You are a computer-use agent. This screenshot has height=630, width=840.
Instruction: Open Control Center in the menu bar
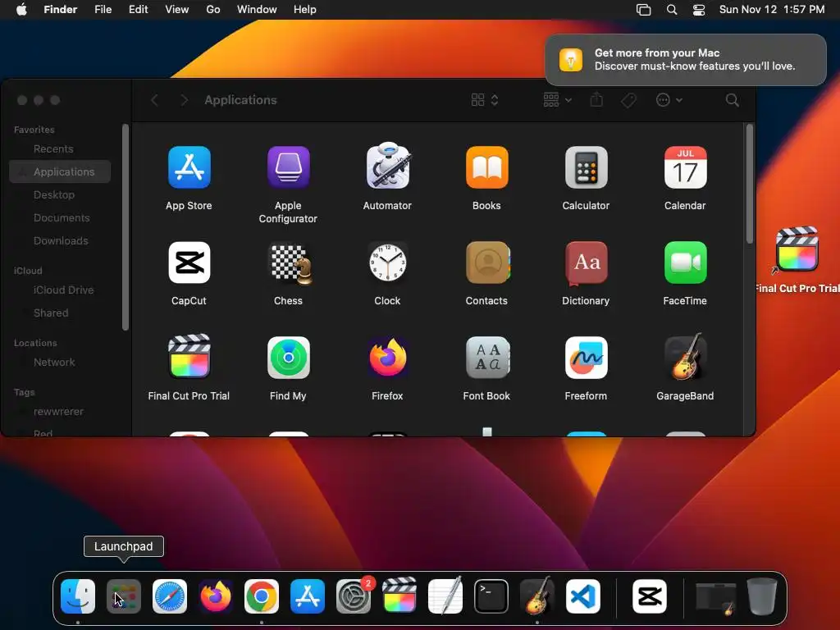pos(699,10)
